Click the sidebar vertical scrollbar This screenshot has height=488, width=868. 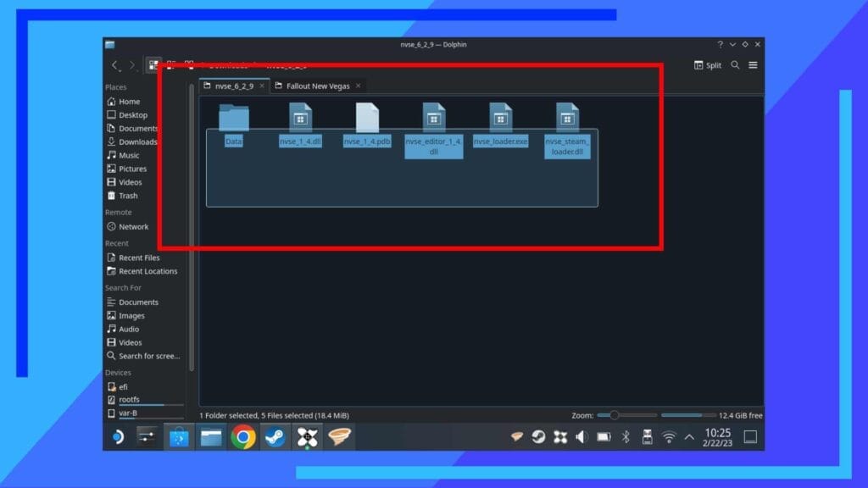[x=192, y=227]
